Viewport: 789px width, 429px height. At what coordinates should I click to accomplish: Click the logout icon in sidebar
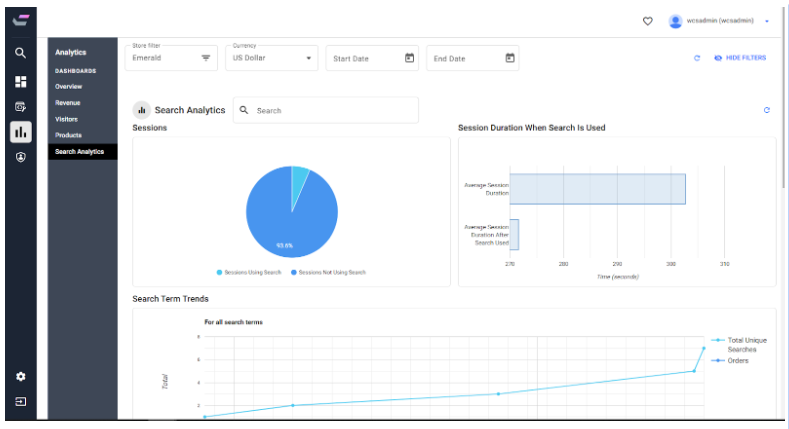21,402
